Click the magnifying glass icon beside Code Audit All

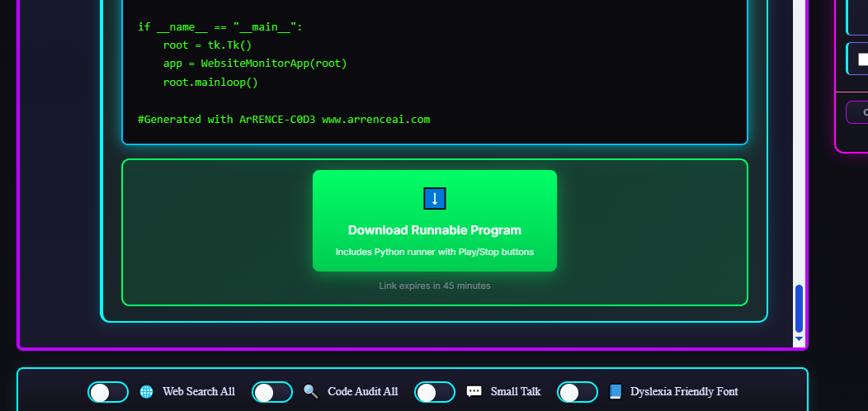(x=311, y=392)
